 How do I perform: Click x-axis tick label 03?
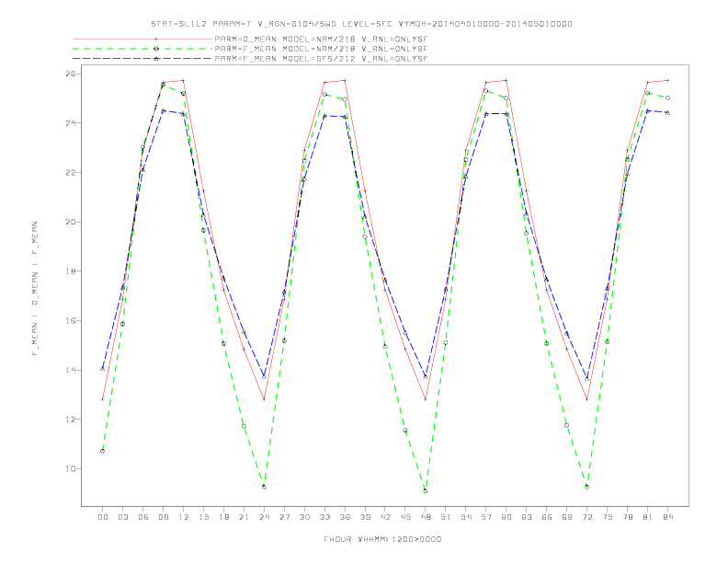coord(122,517)
